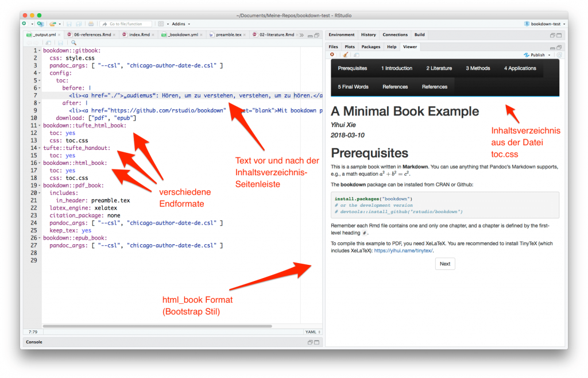Collapse the config fold arrow at line 4
This screenshot has width=588, height=378.
[40, 73]
